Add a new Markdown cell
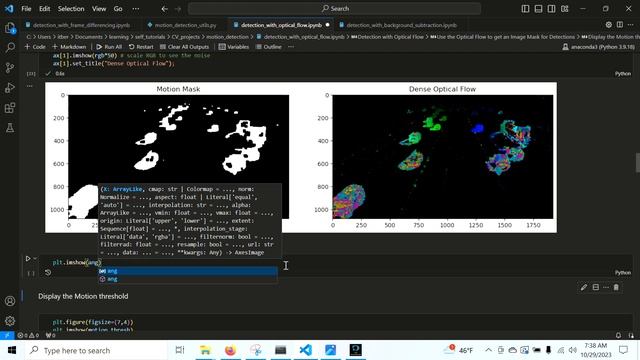This screenshot has height=360, width=640. [69, 47]
